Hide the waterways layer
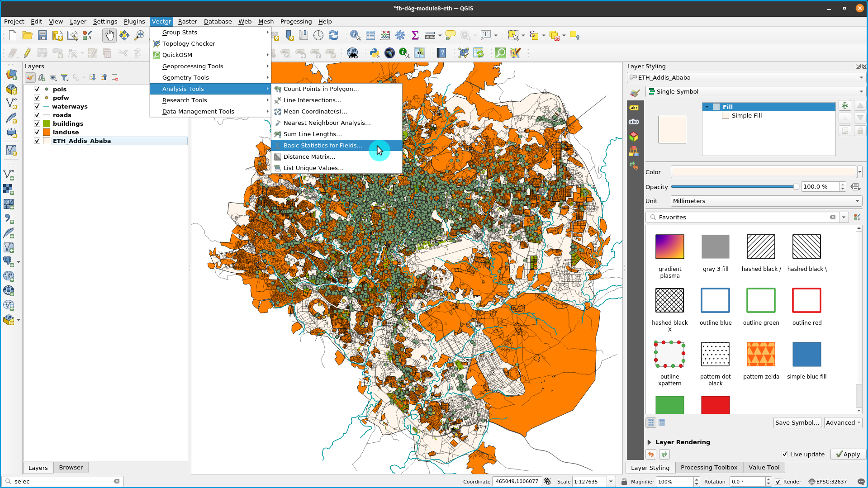 click(x=37, y=107)
